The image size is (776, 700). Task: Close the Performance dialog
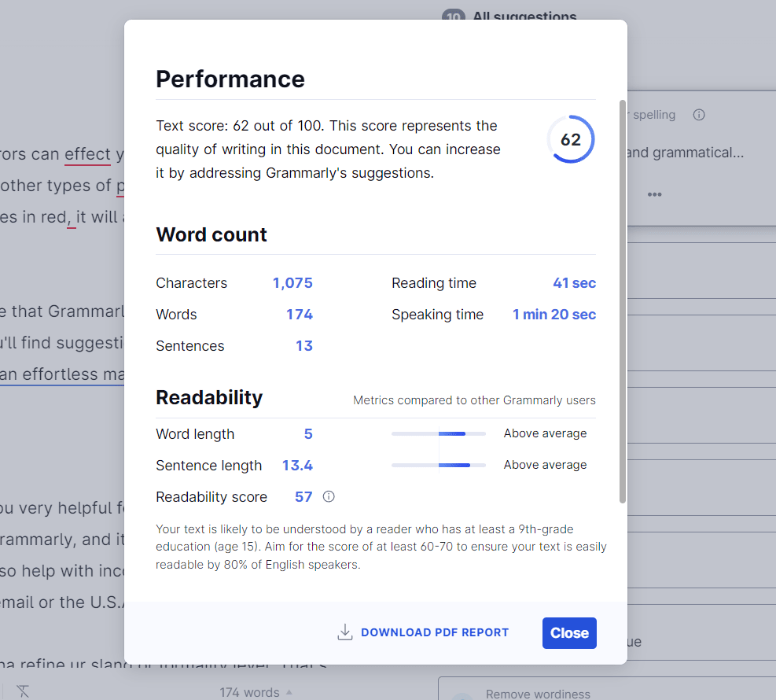tap(569, 632)
